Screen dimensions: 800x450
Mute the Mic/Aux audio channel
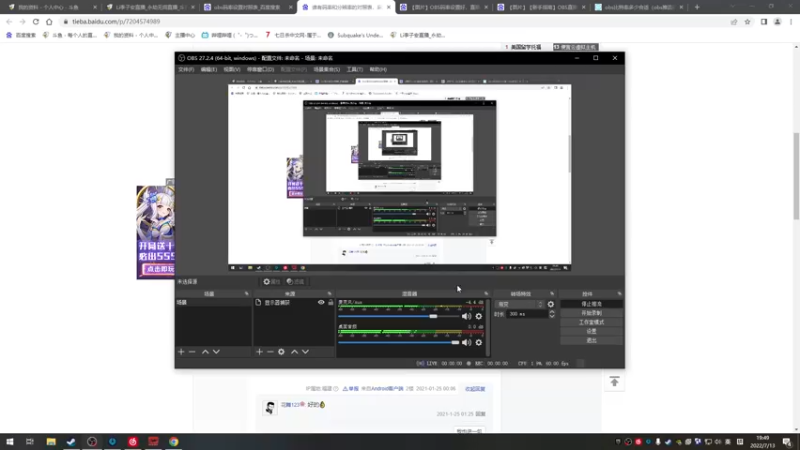click(x=466, y=316)
